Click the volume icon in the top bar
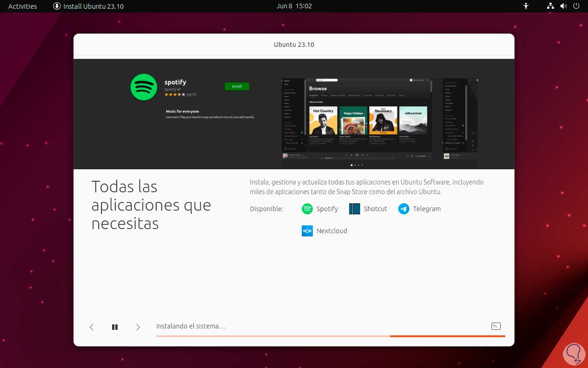This screenshot has height=368, width=588. coord(564,6)
